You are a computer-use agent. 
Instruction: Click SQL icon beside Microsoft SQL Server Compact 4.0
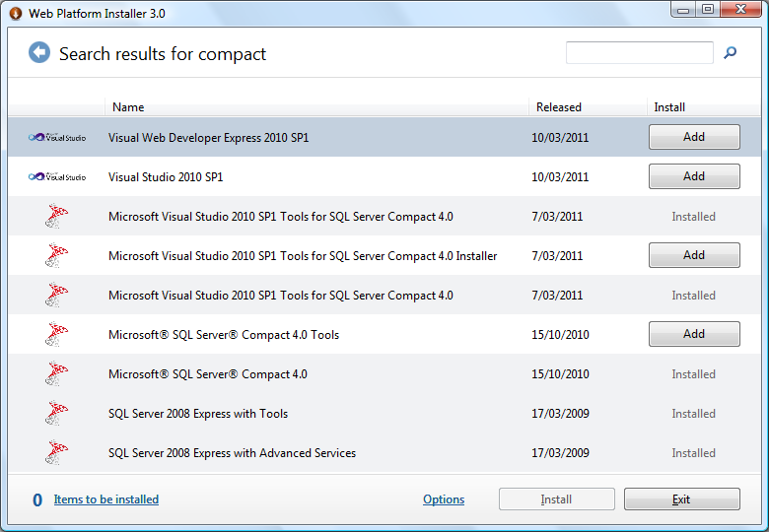(x=56, y=373)
